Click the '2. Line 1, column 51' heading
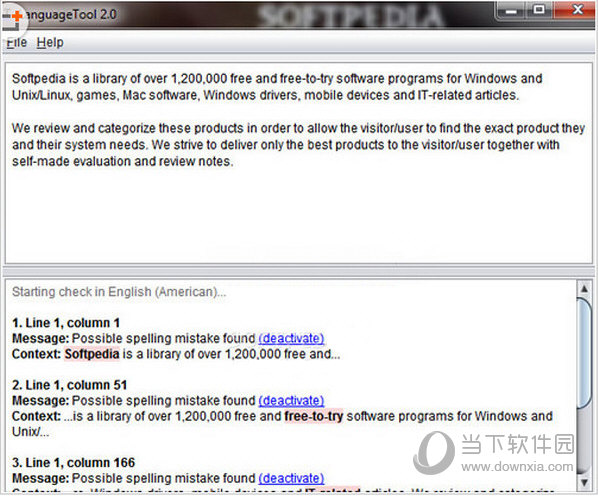The image size is (598, 496). pos(69,385)
